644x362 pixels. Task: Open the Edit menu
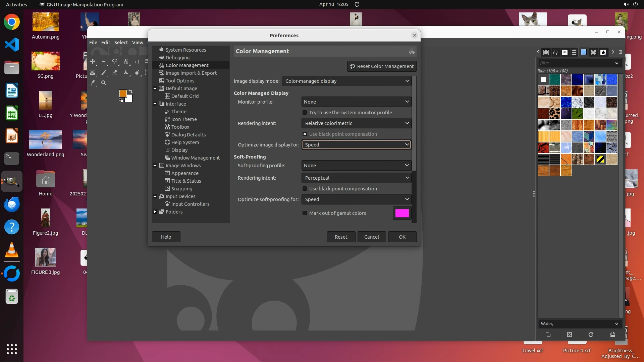(x=106, y=43)
